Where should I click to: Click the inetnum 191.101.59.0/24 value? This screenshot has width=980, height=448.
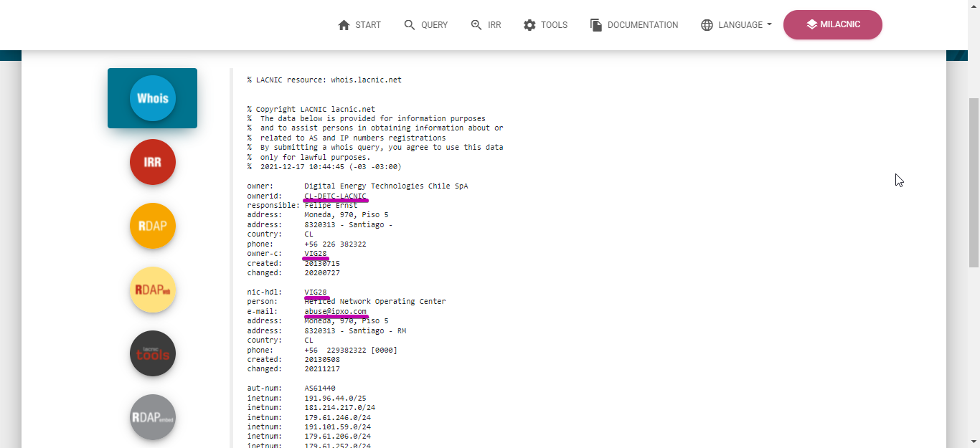(337, 427)
